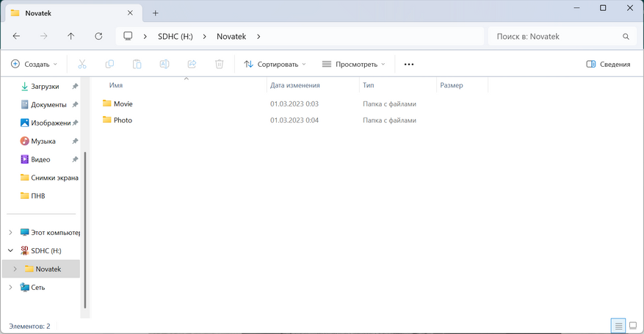
Task: Click the Delete trash bin icon
Action: (x=220, y=64)
